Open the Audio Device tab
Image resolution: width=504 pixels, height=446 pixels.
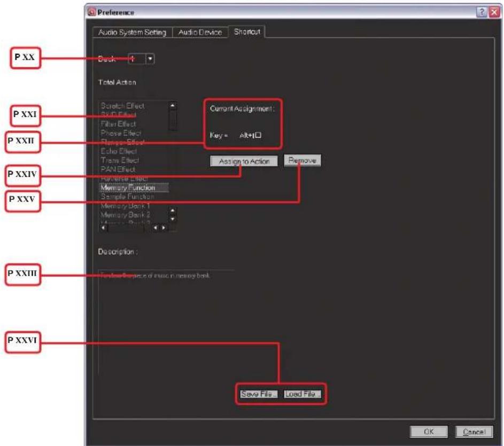(200, 33)
